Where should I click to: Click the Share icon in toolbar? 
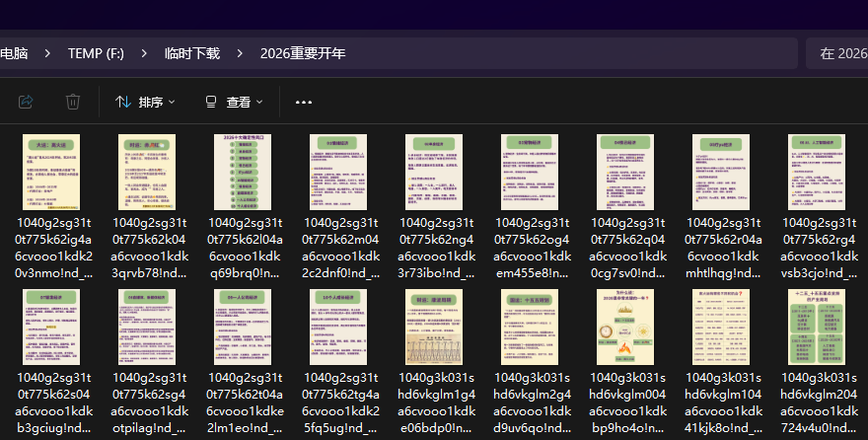coord(27,102)
